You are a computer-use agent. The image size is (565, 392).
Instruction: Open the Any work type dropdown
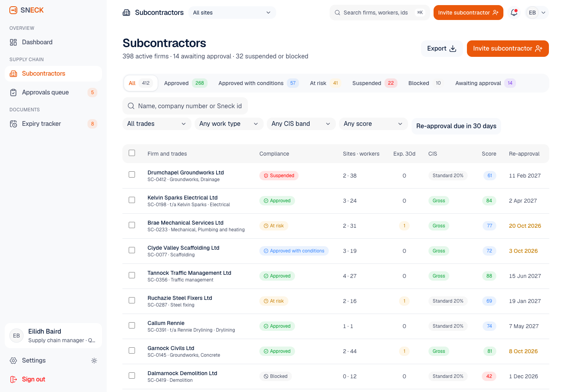point(229,124)
